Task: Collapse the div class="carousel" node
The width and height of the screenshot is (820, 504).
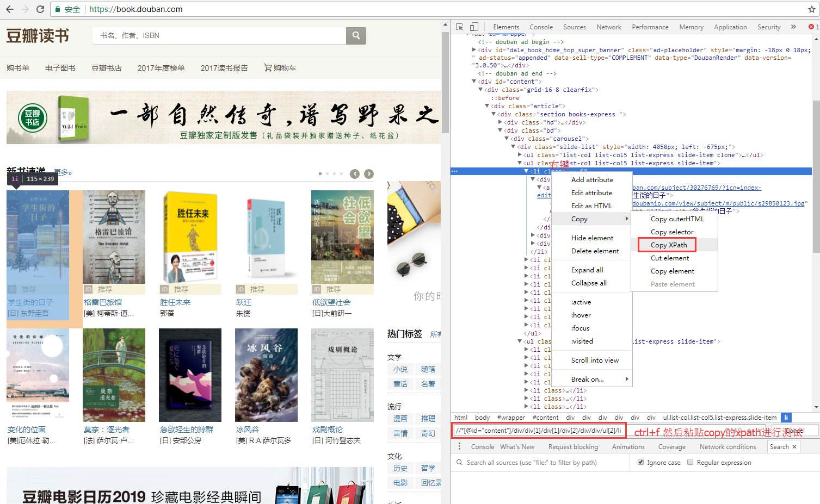Action: pos(507,139)
